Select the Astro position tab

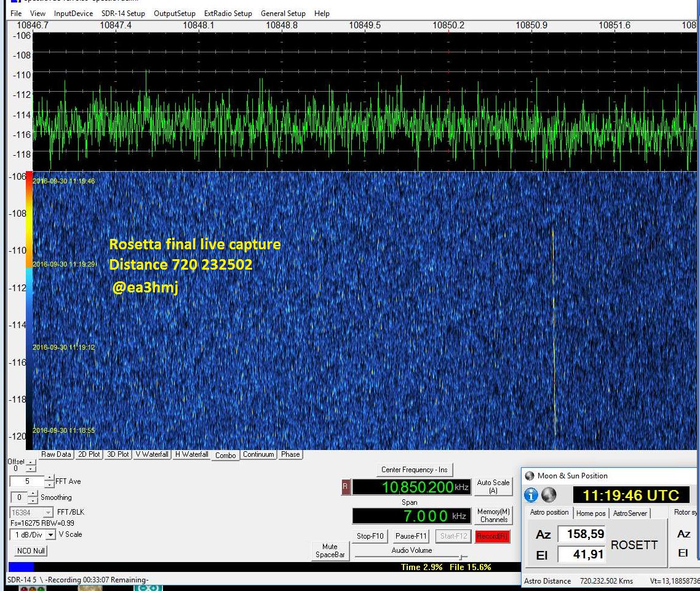(549, 512)
